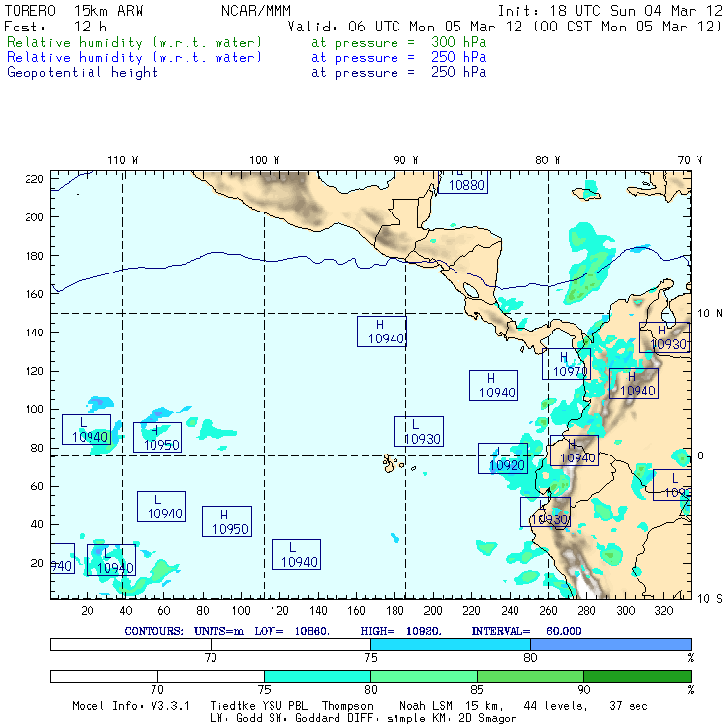This screenshot has width=728, height=728.
Task: Click the '300' tick label on bottom axis
Action: point(626,611)
